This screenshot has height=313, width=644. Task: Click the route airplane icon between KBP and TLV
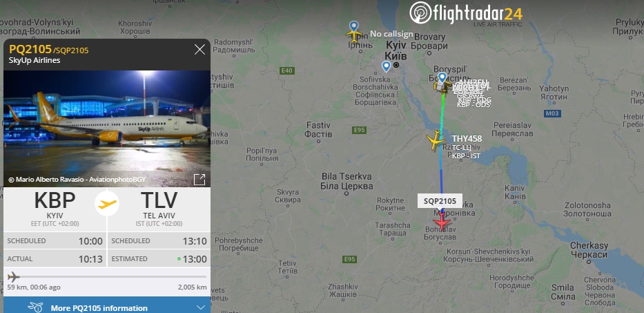pyautogui.click(x=107, y=204)
